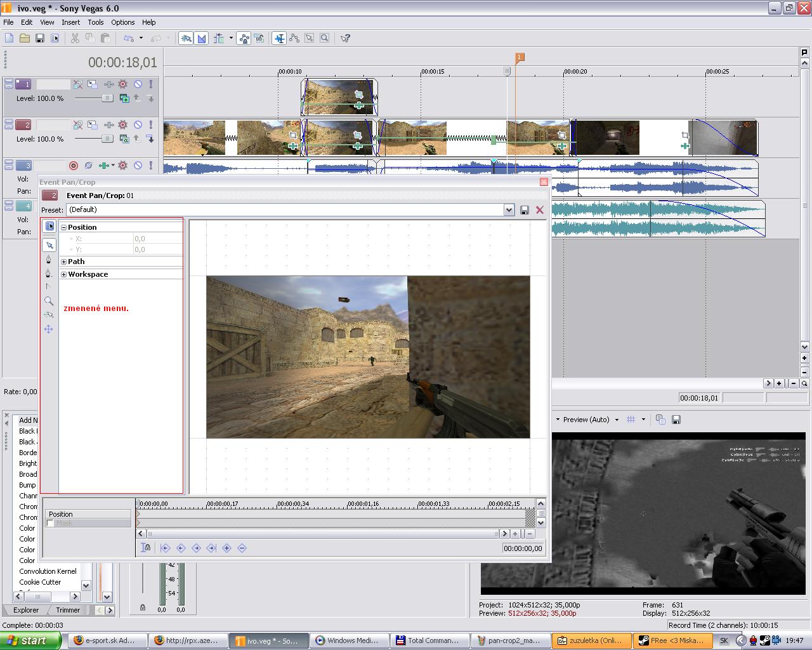Open the Insert menu
This screenshot has width=812, height=650.
(x=70, y=22)
